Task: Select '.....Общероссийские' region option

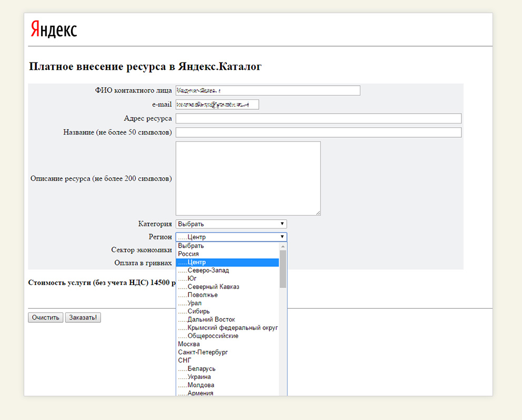Action: pyautogui.click(x=227, y=336)
